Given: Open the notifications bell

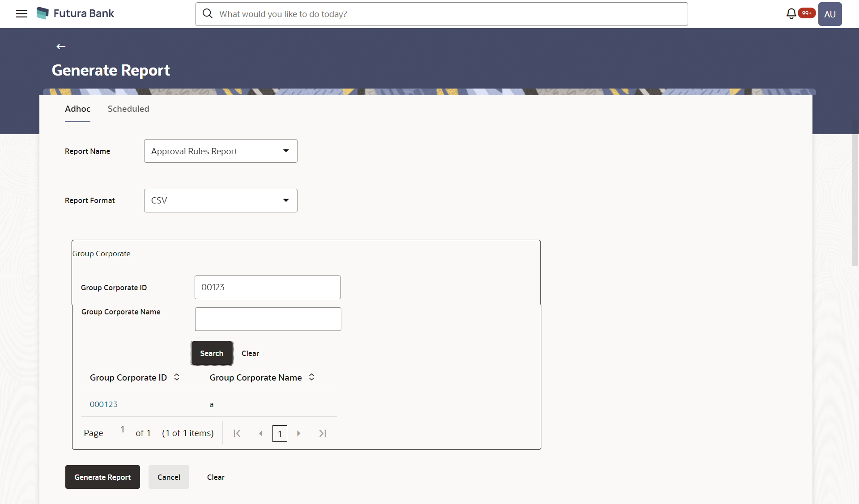Looking at the screenshot, I should point(791,14).
